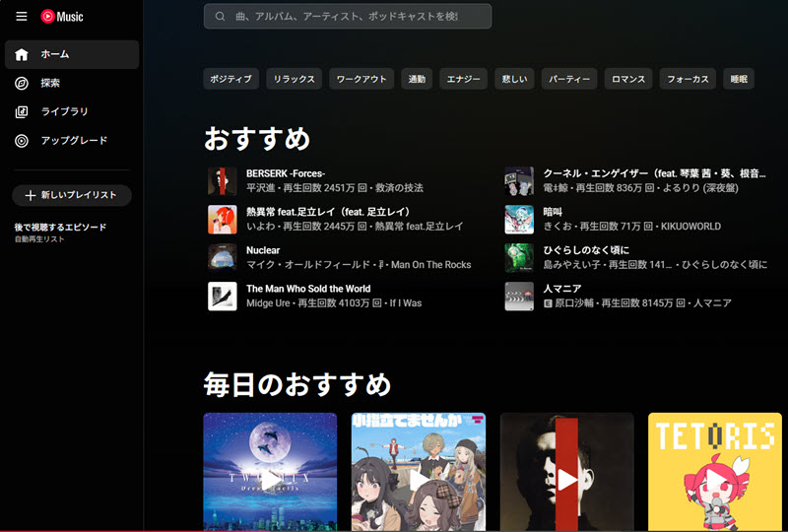Play the red-stripe portrait album card
The image size is (788, 532).
click(x=567, y=472)
